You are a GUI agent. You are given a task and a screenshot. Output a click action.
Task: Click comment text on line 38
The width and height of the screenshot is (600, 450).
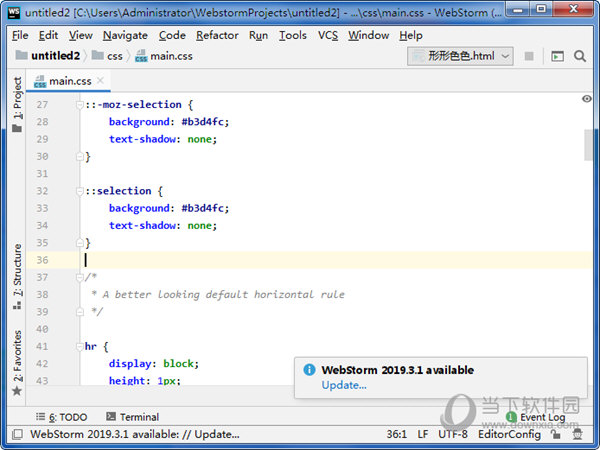(x=223, y=294)
